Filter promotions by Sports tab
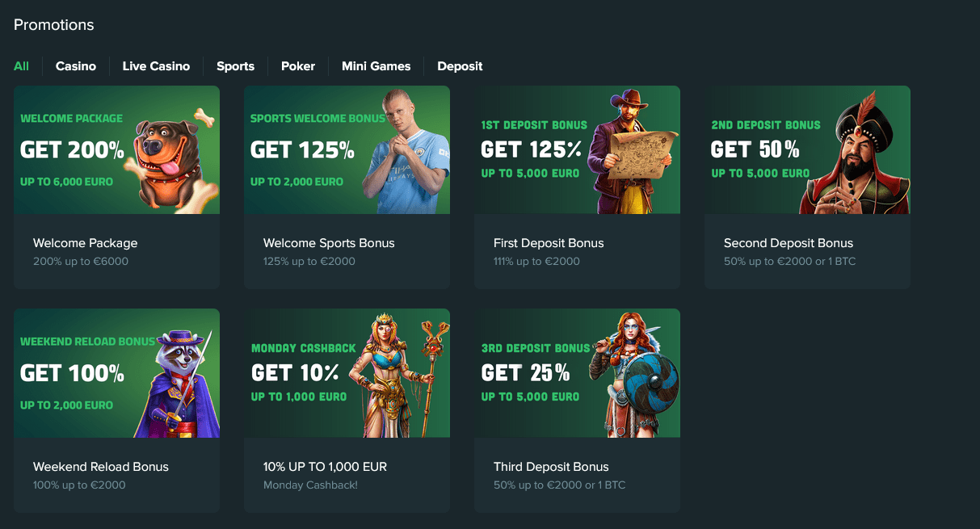Screen dimensions: 980x529 pyautogui.click(x=235, y=66)
